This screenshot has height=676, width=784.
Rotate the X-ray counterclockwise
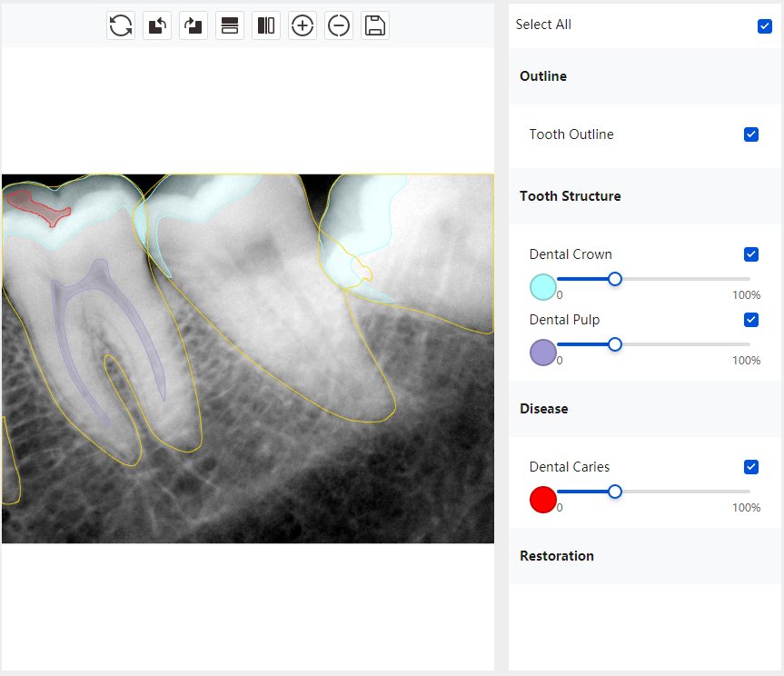157,25
